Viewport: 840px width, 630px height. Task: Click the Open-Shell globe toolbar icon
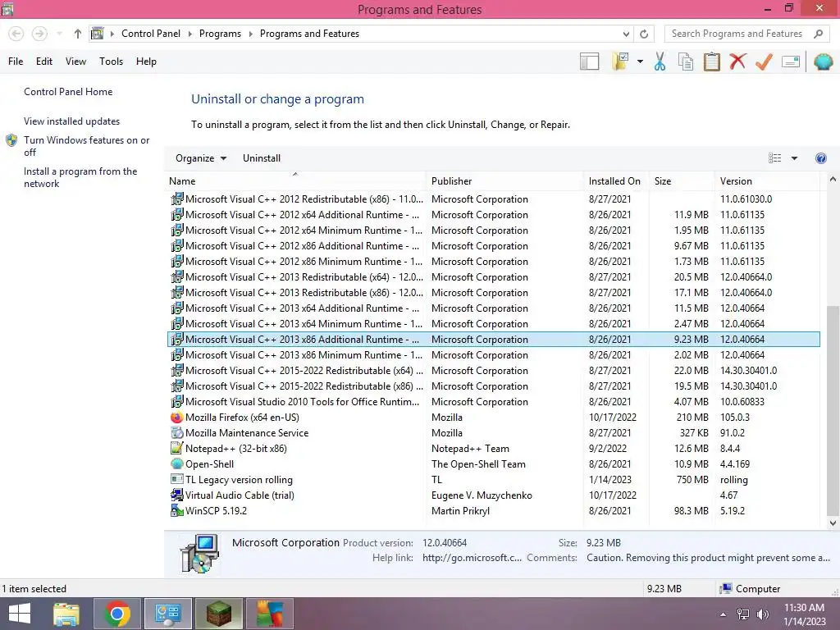coord(823,62)
